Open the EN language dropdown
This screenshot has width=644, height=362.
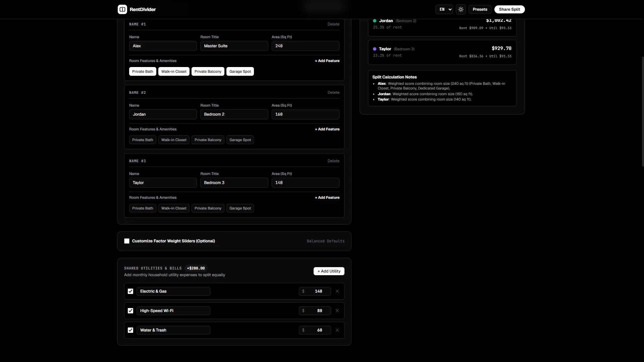444,9
